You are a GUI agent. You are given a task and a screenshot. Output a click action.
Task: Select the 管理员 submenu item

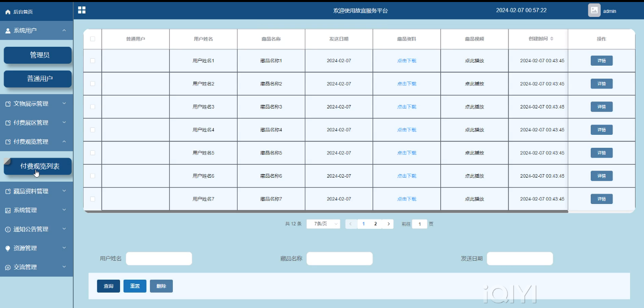(x=38, y=55)
